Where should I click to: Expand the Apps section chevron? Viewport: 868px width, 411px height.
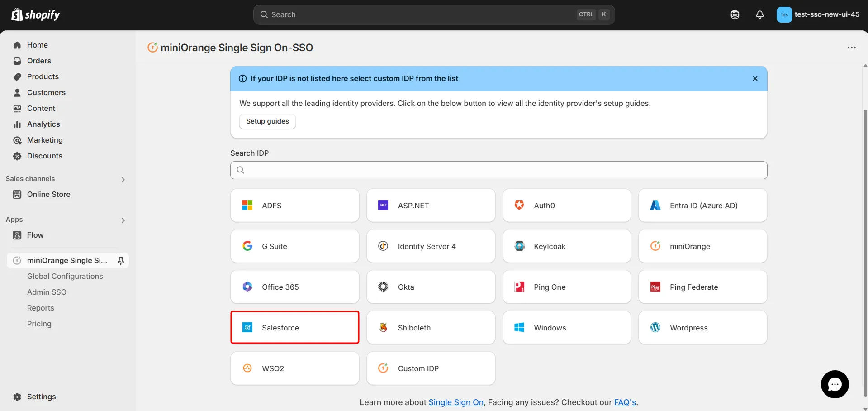click(x=123, y=220)
